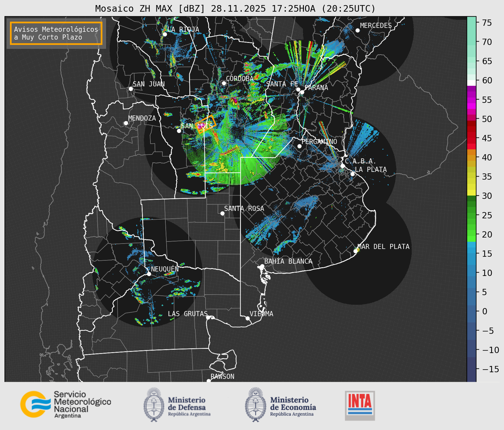The image size is (504, 430).
Task: Select the Las Grutas city marker
Action: pyautogui.click(x=208, y=317)
